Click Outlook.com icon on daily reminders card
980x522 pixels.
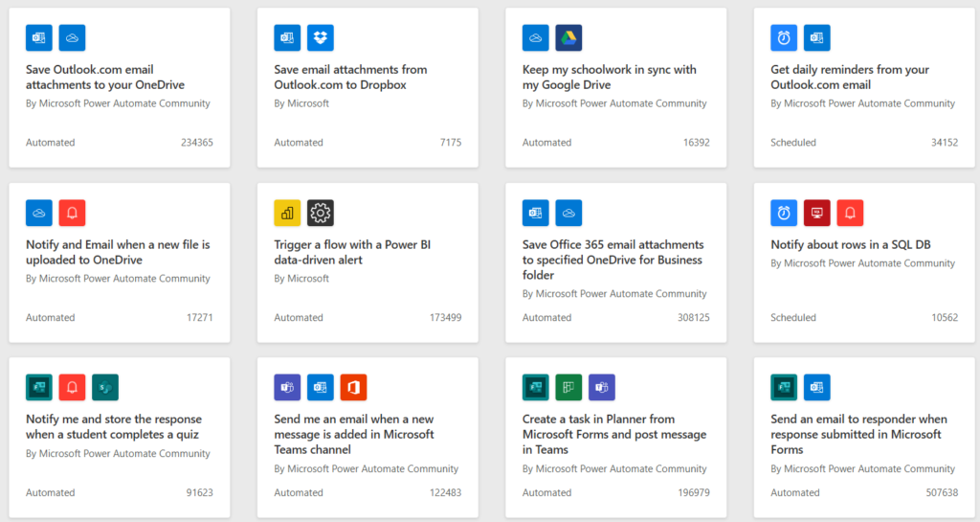pyautogui.click(x=816, y=37)
